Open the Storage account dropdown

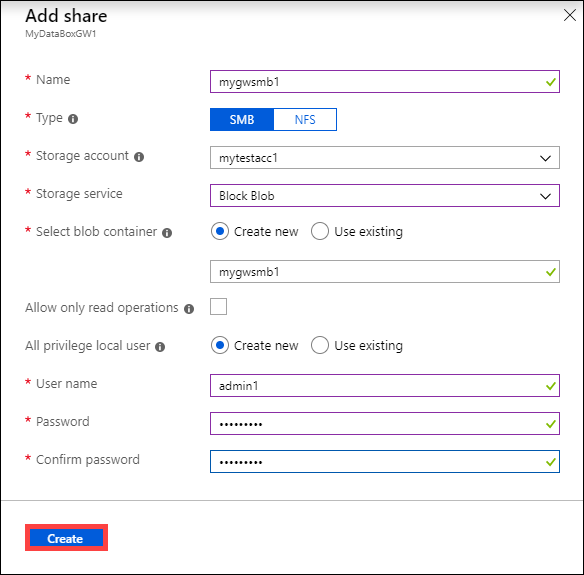385,158
